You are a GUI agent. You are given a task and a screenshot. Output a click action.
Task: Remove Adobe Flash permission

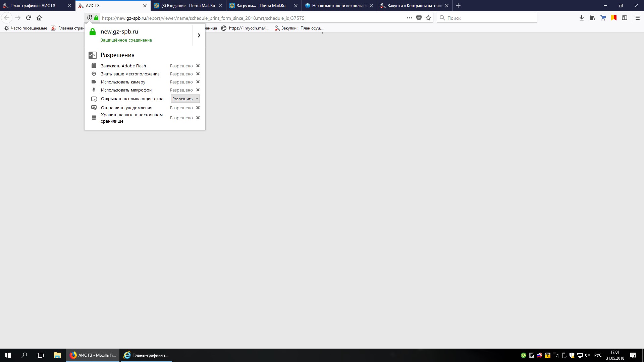198,66
